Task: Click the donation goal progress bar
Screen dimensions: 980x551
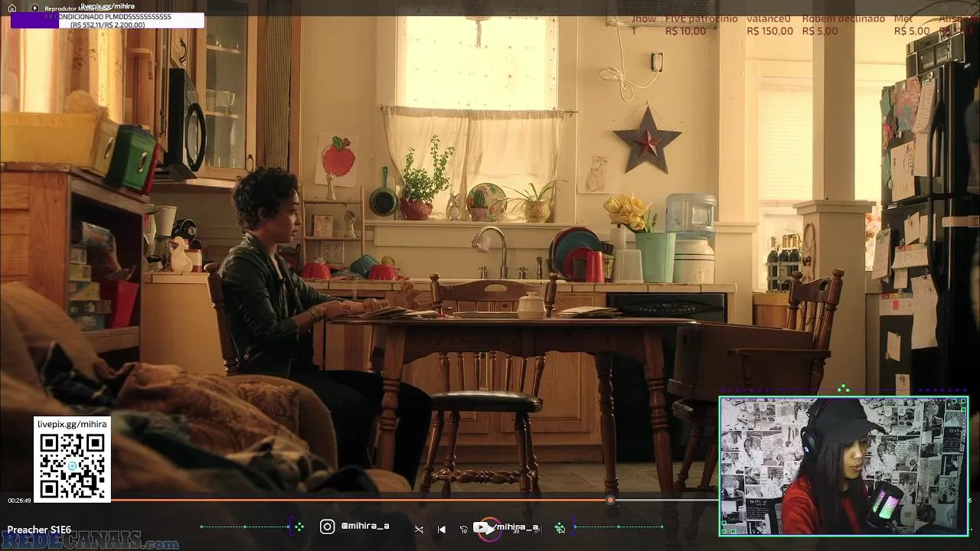Action: click(x=107, y=21)
